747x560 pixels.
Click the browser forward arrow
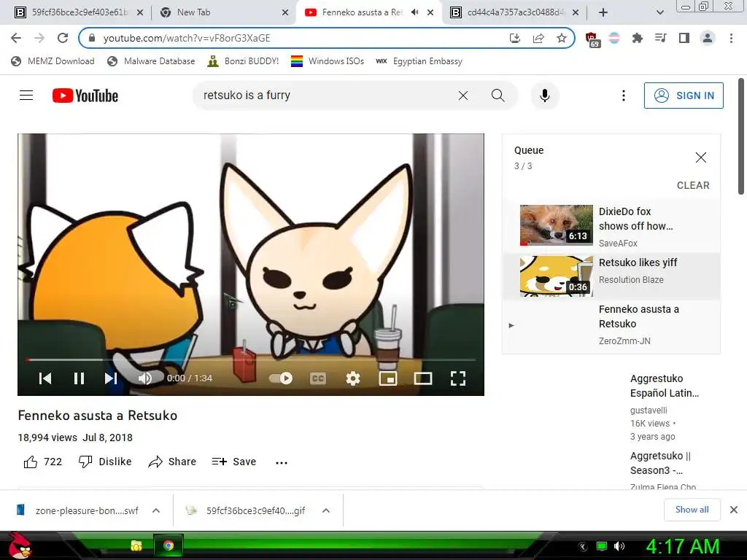tap(39, 38)
